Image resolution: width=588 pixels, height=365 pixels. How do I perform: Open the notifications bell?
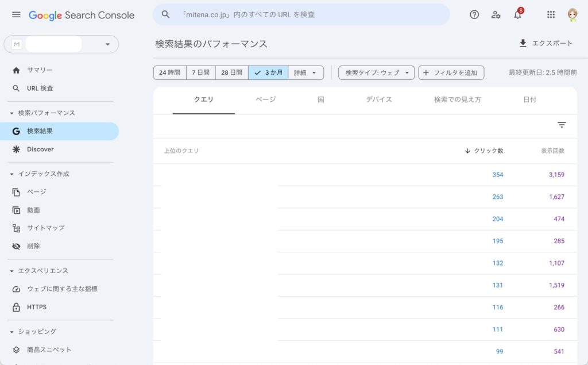[517, 15]
